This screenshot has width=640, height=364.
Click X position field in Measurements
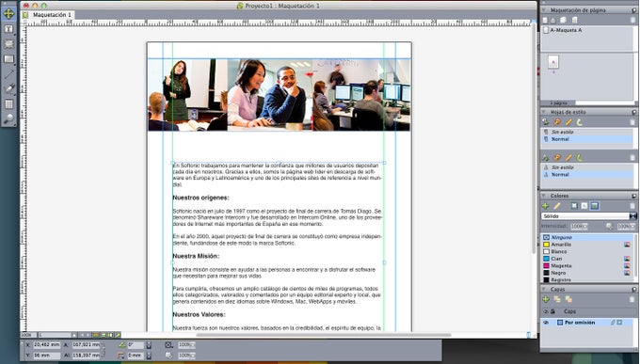point(46,345)
